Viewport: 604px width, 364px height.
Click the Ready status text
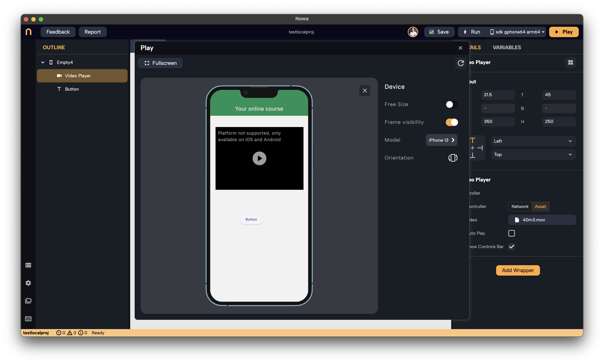pyautogui.click(x=98, y=333)
